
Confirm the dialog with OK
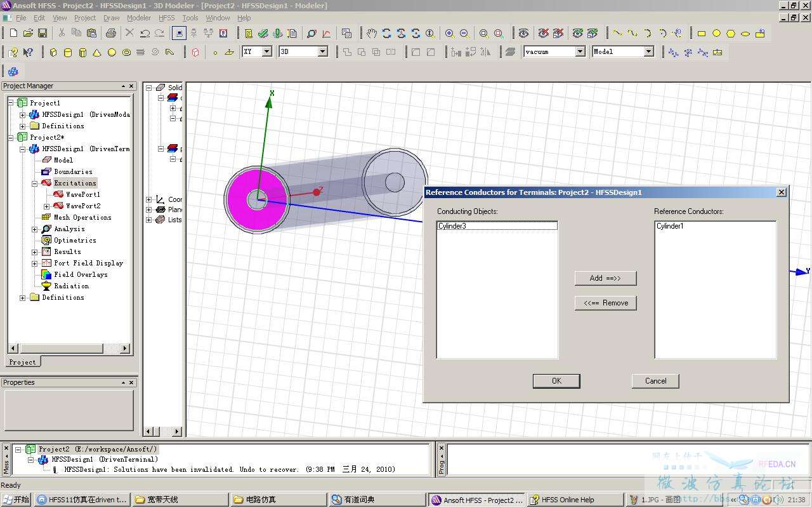(556, 381)
